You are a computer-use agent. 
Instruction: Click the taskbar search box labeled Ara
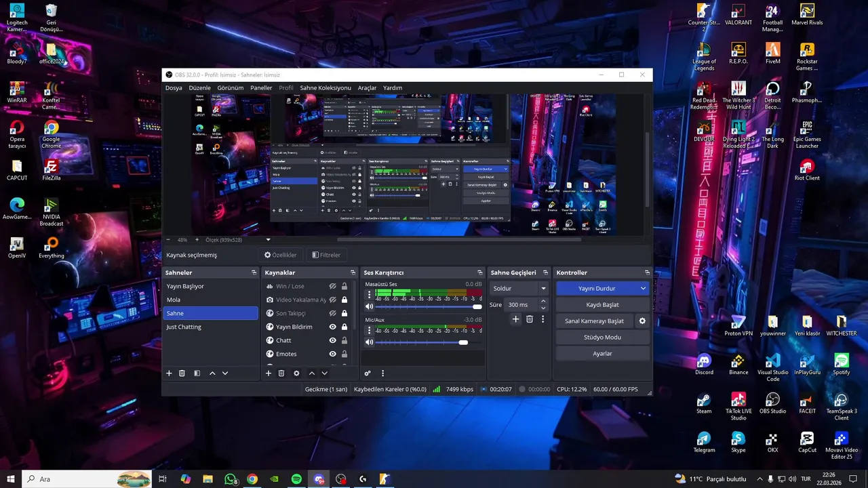[x=87, y=479]
